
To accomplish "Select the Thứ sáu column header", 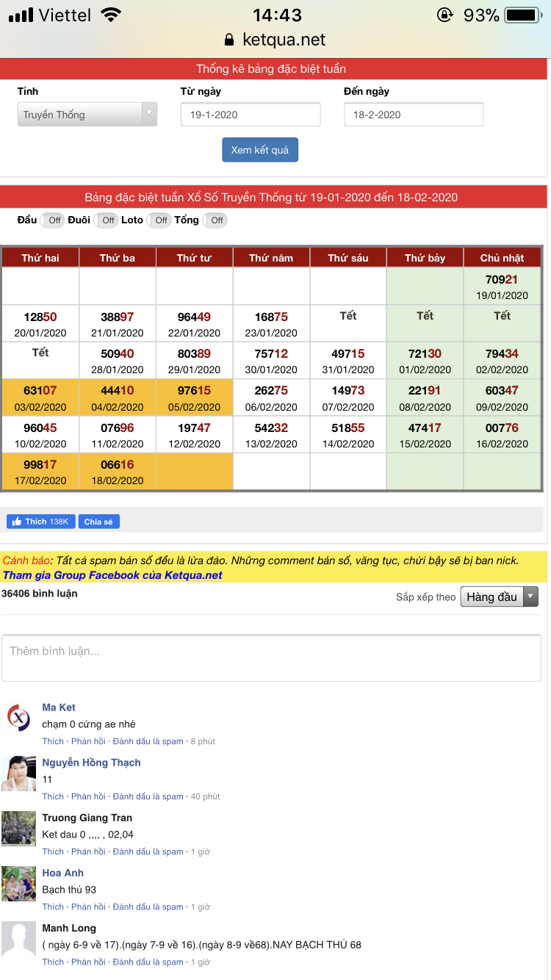I will 348,258.
